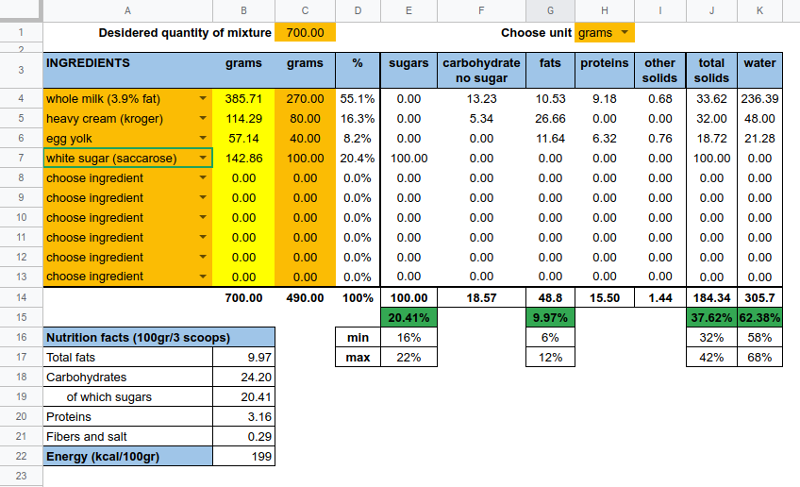Click the desired quantity cell showing 700.00
Viewport: 800px width, 487px height.
click(305, 33)
